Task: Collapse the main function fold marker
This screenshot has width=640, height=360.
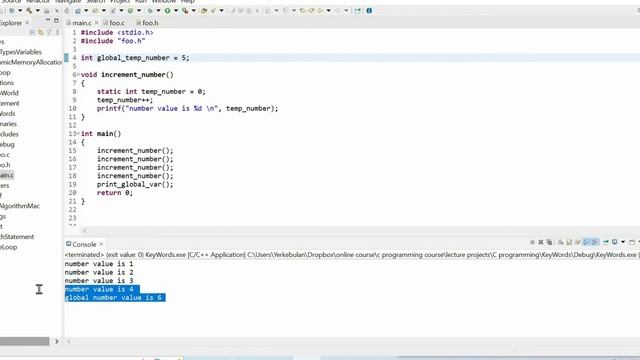Action: (78, 134)
